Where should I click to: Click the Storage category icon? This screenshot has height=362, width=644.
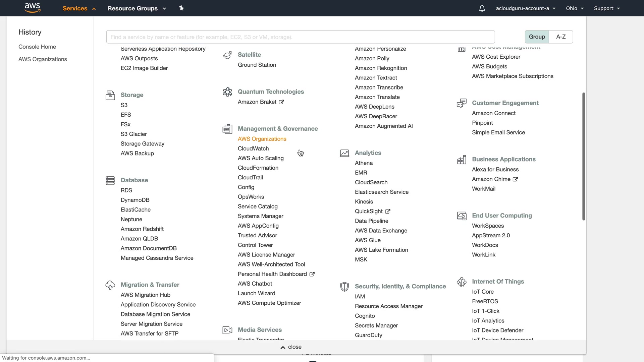(110, 95)
